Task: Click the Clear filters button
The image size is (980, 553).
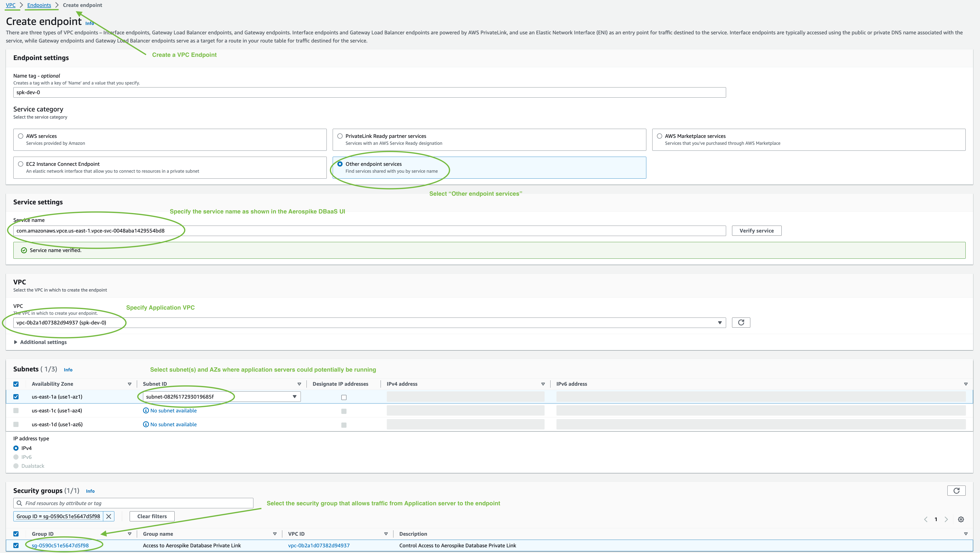Action: 152,516
